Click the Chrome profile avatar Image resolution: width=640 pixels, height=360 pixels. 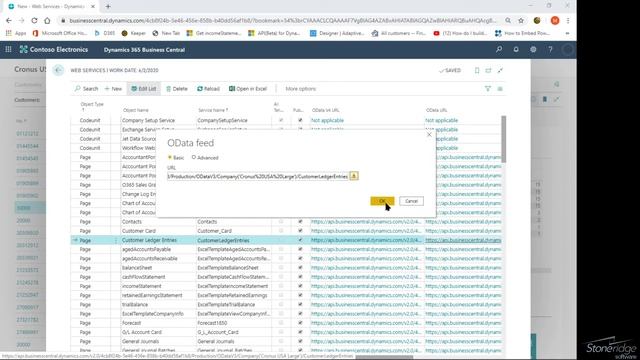pyautogui.click(x=555, y=20)
